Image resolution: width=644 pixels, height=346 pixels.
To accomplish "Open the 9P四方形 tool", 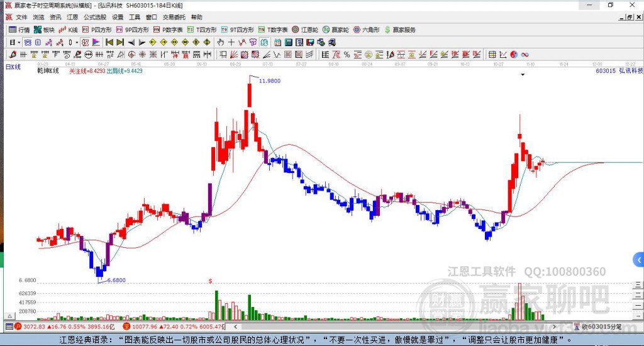I will point(132,30).
